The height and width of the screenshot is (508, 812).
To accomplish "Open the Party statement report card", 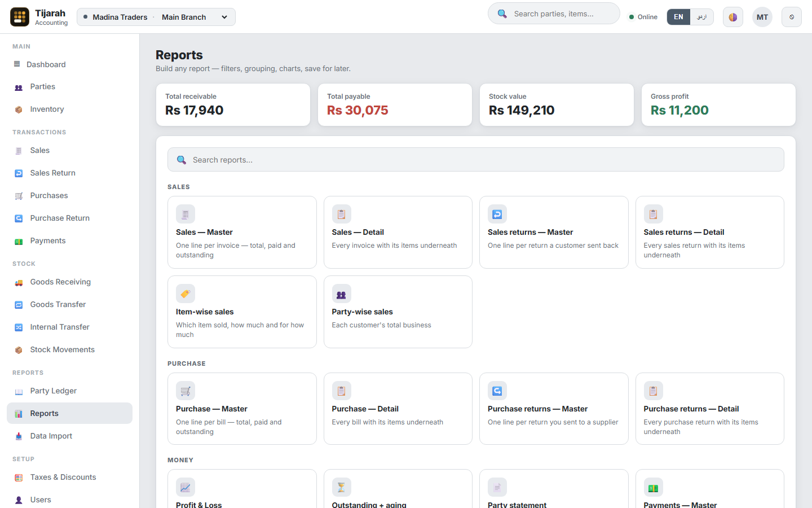I will point(554,489).
